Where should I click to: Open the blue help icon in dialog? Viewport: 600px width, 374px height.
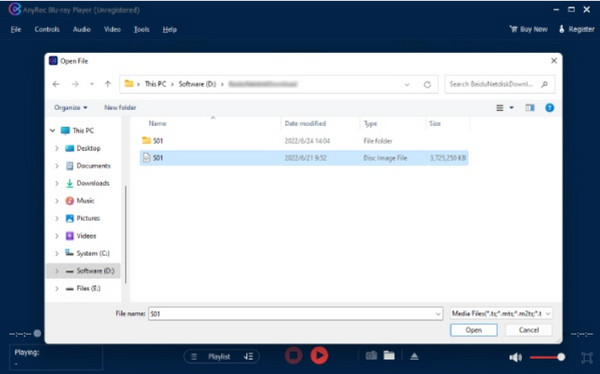point(549,108)
